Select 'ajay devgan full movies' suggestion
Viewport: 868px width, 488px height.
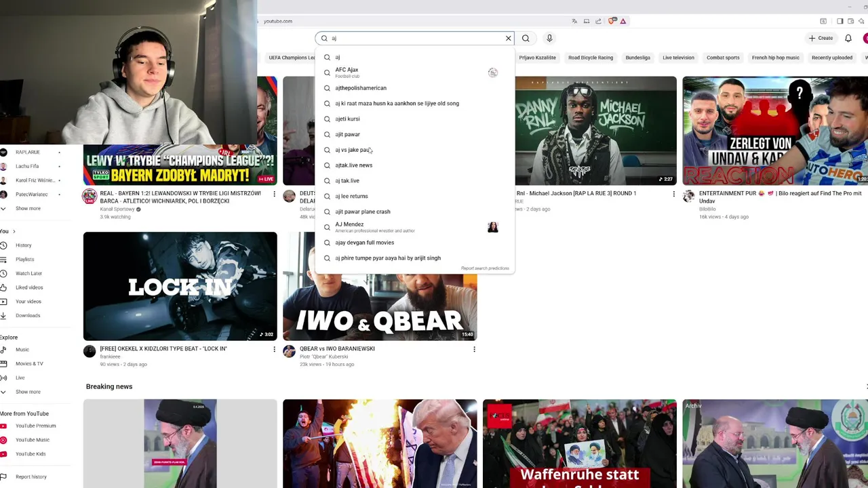[x=414, y=243]
